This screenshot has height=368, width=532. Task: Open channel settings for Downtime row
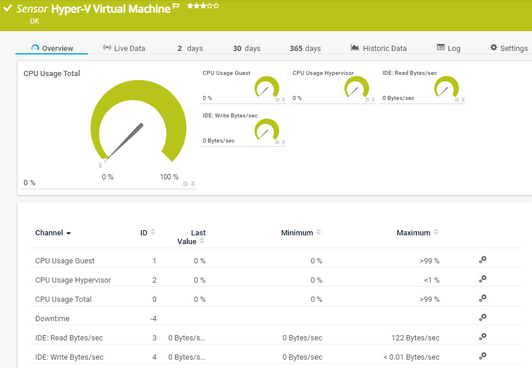tap(482, 318)
